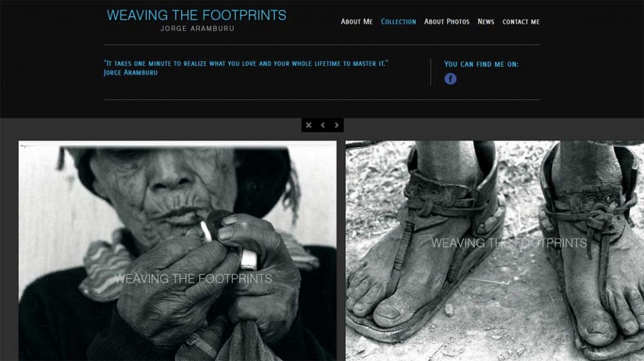
Task: Select the Collection menu item
Action: coord(398,22)
